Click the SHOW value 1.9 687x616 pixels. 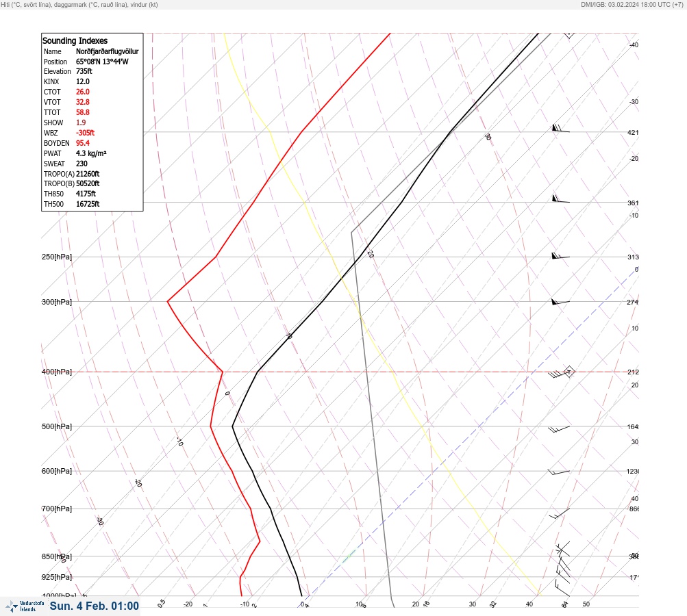tap(81, 123)
